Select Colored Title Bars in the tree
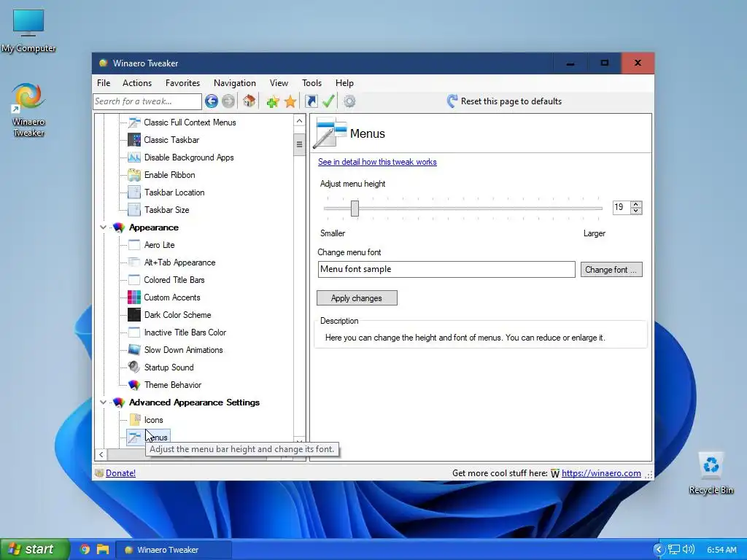 pos(174,280)
